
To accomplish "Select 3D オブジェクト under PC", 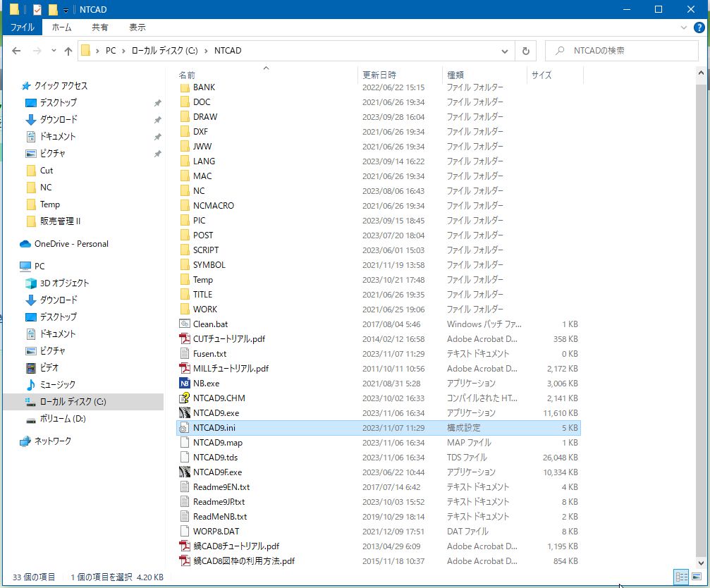I will [64, 283].
